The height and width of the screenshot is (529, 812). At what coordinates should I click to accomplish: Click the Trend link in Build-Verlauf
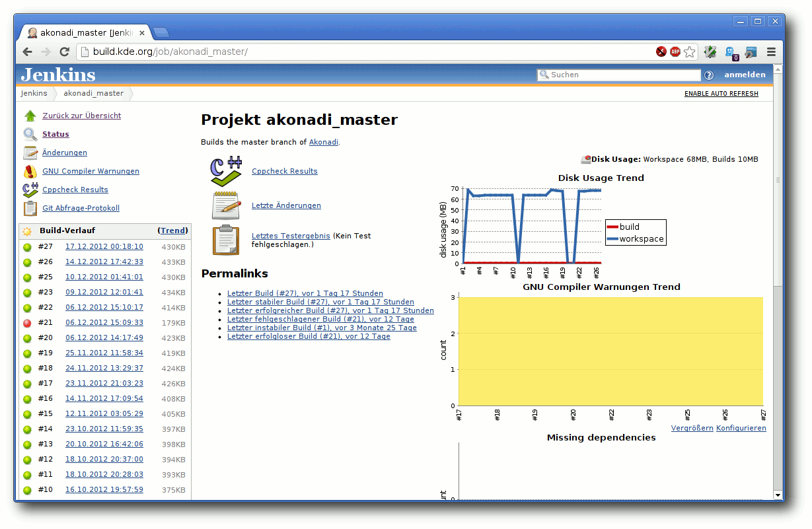173,230
